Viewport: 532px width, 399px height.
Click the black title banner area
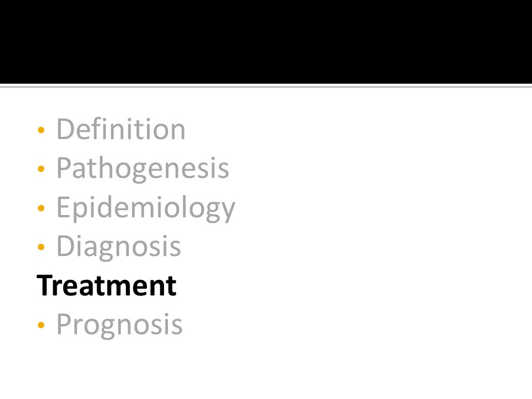tap(266, 42)
